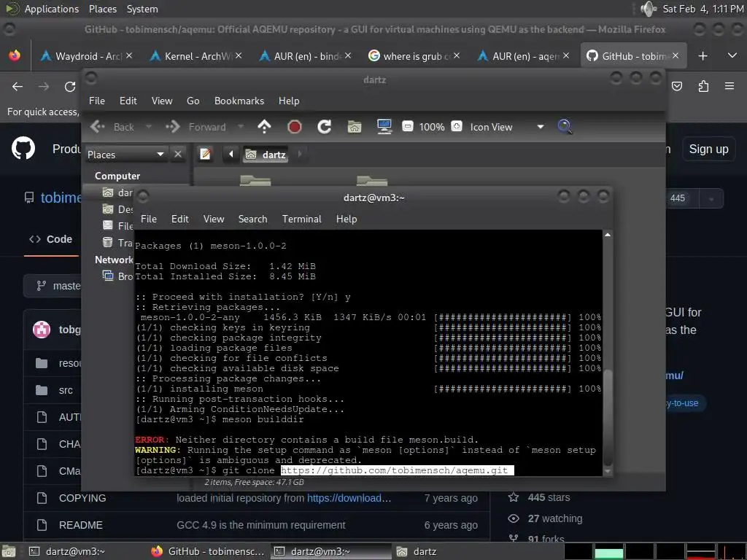Click highlighted aqemu.git URL in terminal
This screenshot has height=560, width=747.
[398, 470]
